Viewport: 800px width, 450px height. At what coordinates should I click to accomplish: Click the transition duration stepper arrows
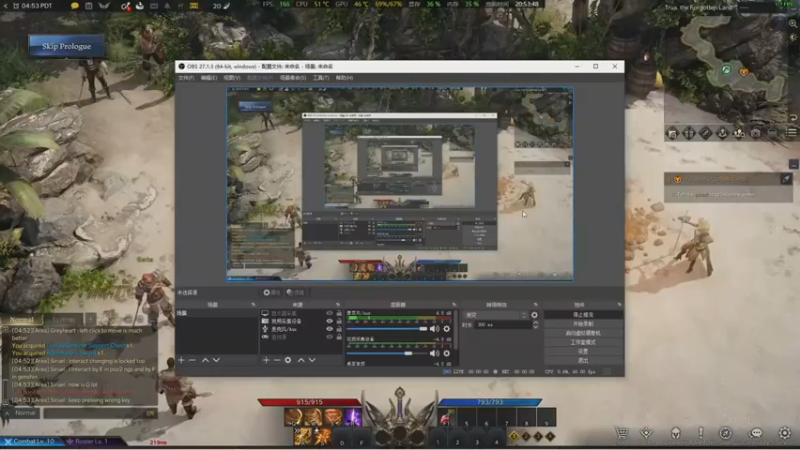(535, 325)
